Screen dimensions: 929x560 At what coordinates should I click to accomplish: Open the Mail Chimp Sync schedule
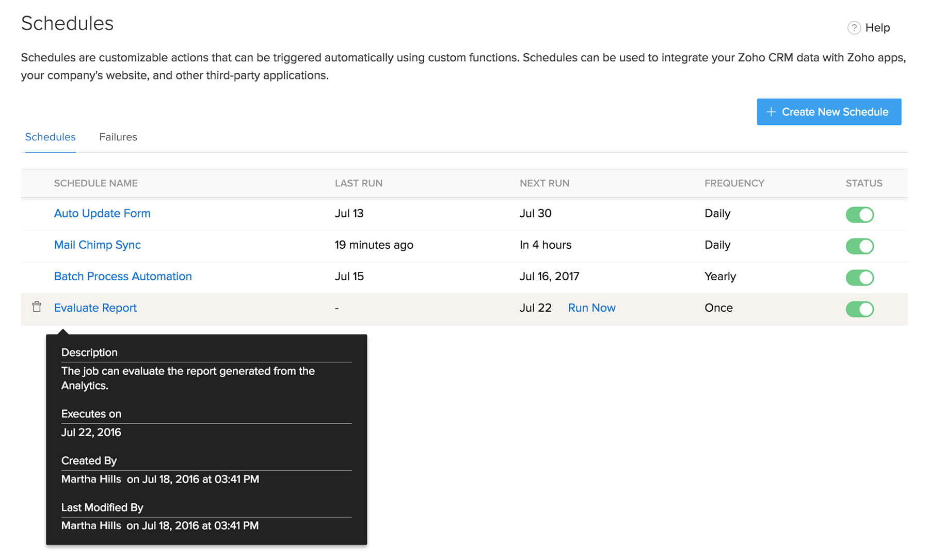click(97, 245)
